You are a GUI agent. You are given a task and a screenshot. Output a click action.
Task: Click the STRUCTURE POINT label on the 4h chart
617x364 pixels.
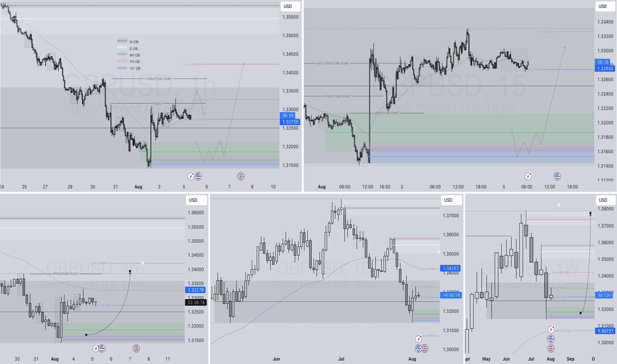click(66, 273)
